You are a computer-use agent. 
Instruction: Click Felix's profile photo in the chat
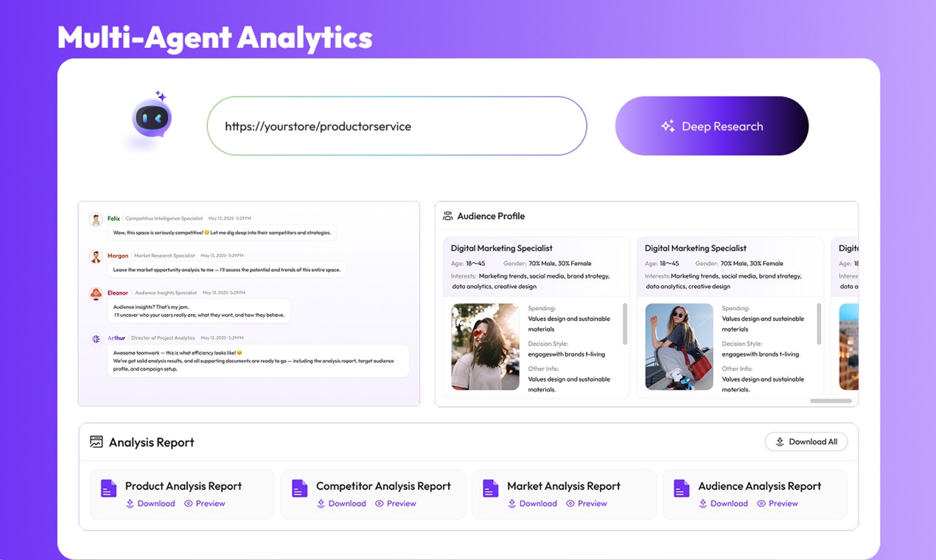tap(95, 219)
